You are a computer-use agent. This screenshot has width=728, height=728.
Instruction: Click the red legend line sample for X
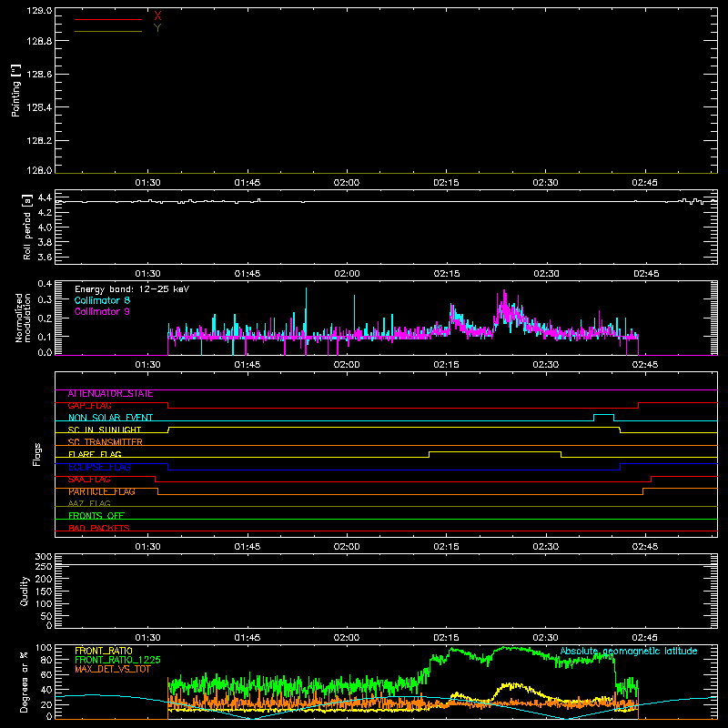[108, 19]
